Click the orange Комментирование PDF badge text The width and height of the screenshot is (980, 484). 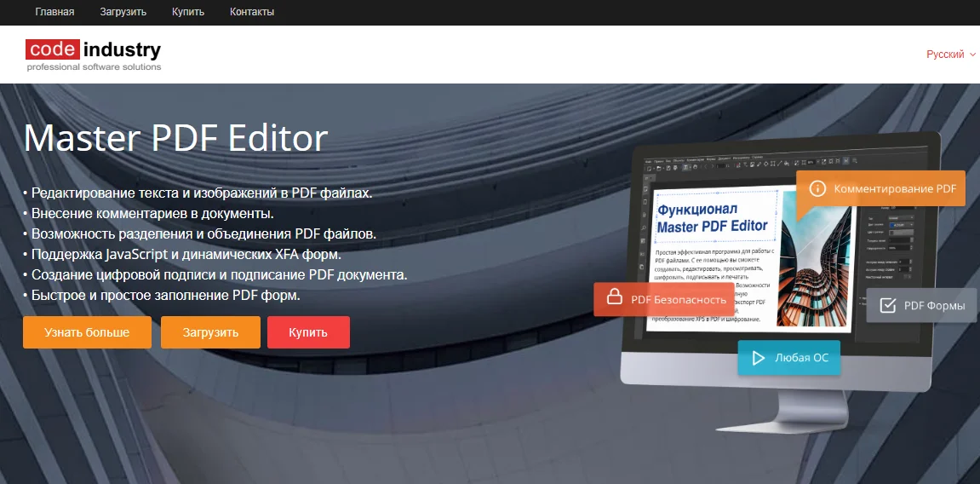(x=895, y=188)
